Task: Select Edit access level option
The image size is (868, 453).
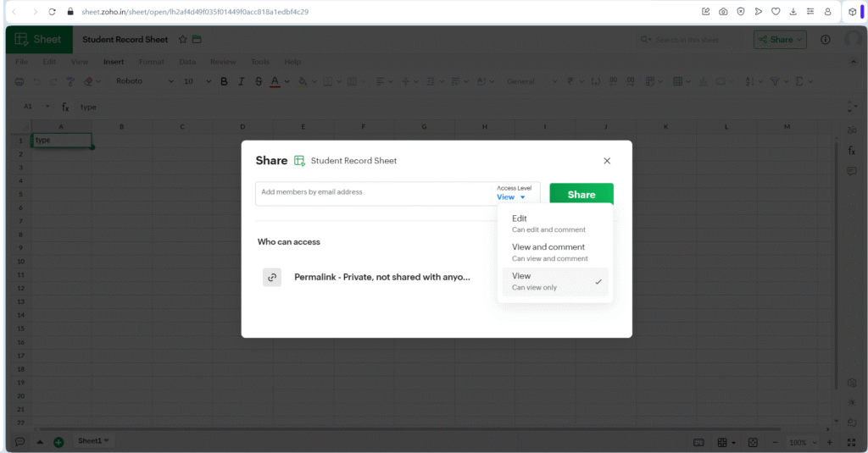Action: 554,224
